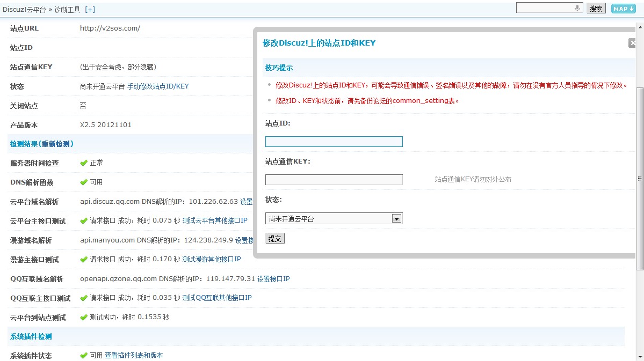644x361 pixels.
Task: Click the green check beside 系统插件状态
Action: pos(84,355)
